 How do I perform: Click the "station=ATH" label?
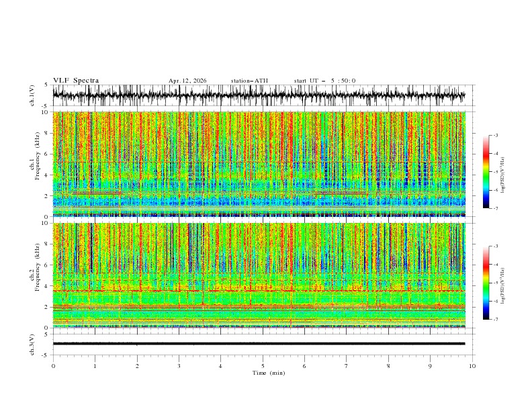pos(249,81)
